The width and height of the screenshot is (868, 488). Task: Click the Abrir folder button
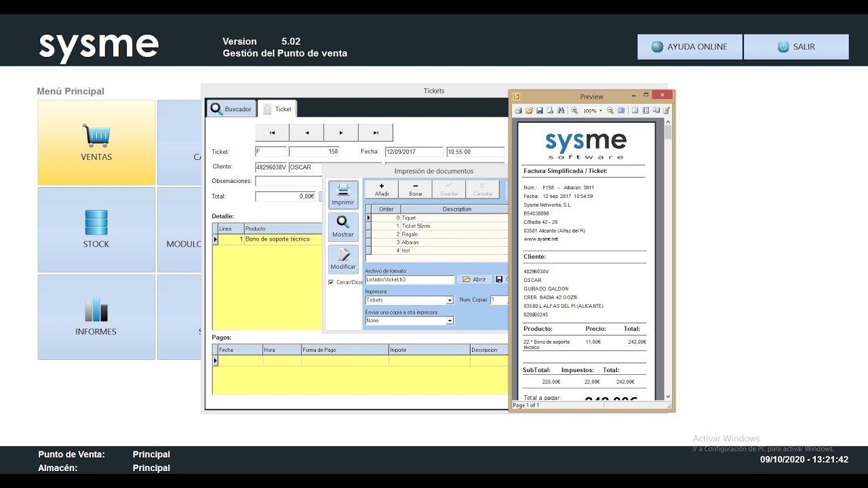pos(474,279)
